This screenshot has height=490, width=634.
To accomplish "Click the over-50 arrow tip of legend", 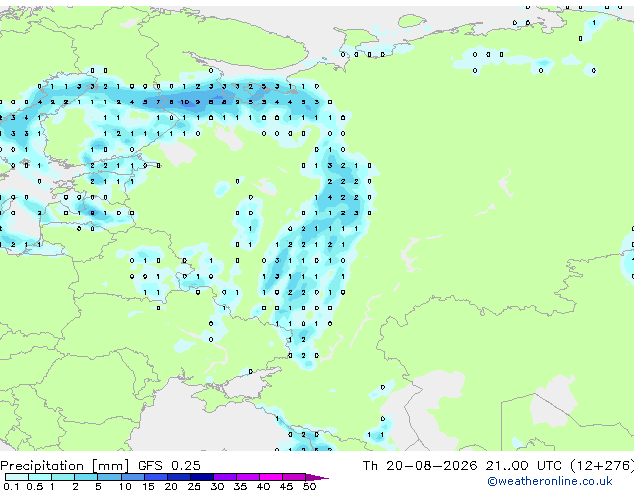I will [317, 477].
